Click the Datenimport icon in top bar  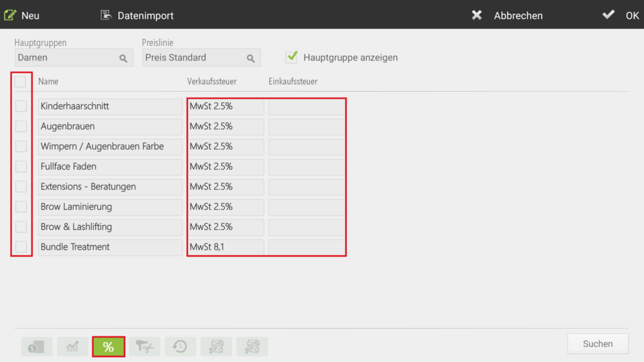coord(106,15)
